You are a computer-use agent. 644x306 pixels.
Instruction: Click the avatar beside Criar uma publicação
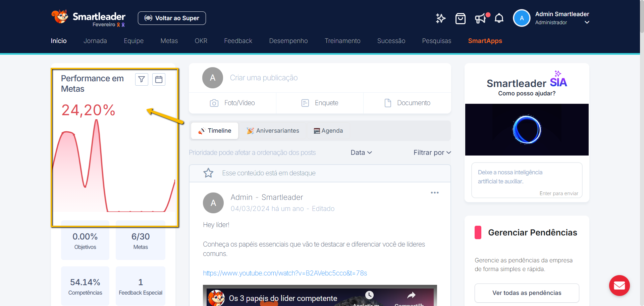coord(213,78)
